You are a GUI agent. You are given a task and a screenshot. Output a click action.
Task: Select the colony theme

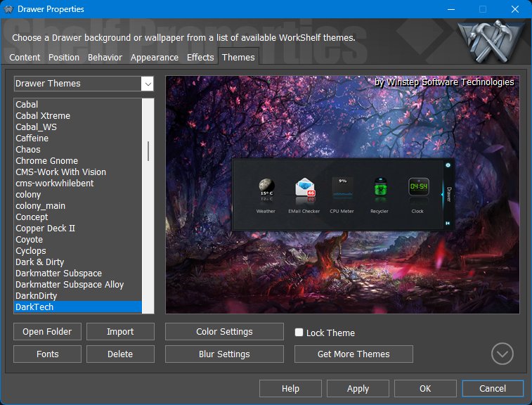78,194
